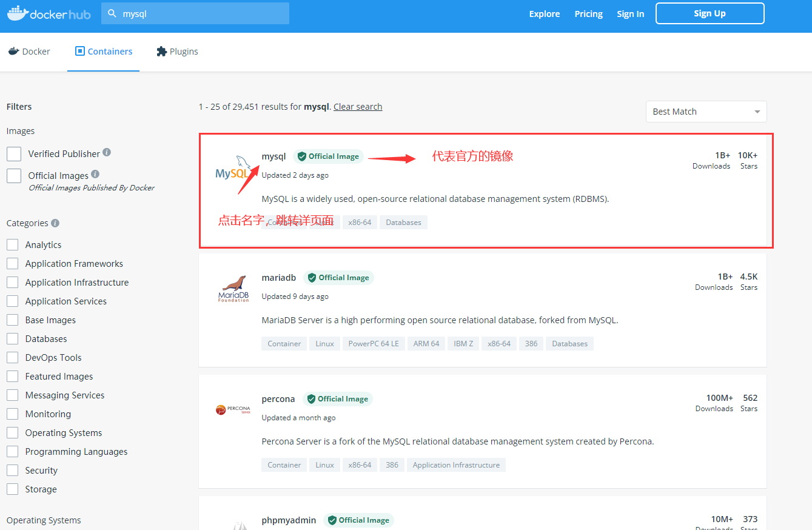Click the Percona logo thumbnail
Viewport: 812px width, 530px height.
(233, 410)
